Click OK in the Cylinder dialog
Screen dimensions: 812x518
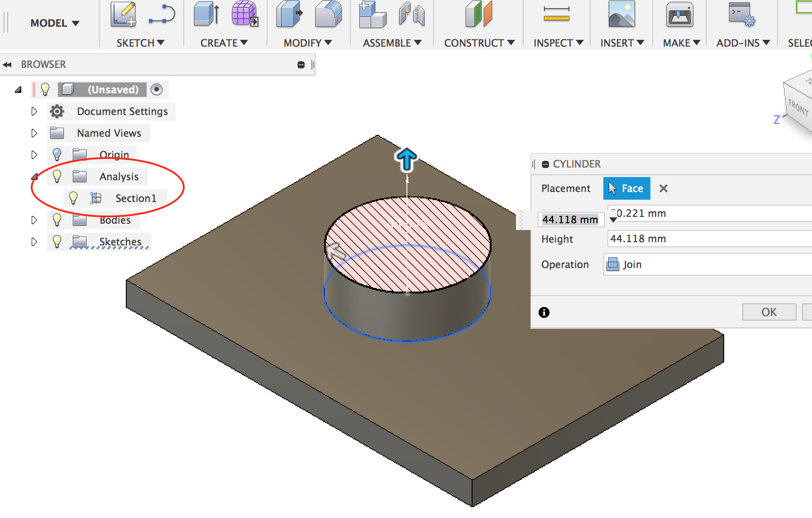pos(769,312)
